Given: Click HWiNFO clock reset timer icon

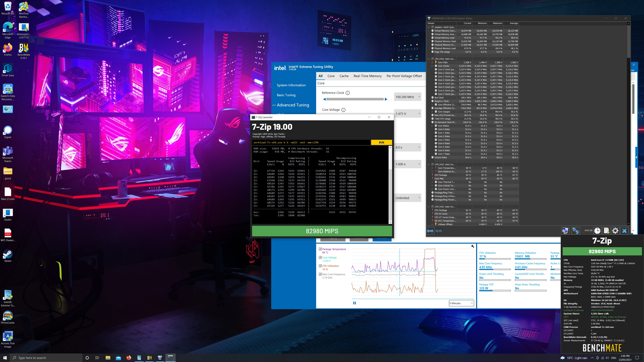Looking at the screenshot, I should tap(598, 231).
